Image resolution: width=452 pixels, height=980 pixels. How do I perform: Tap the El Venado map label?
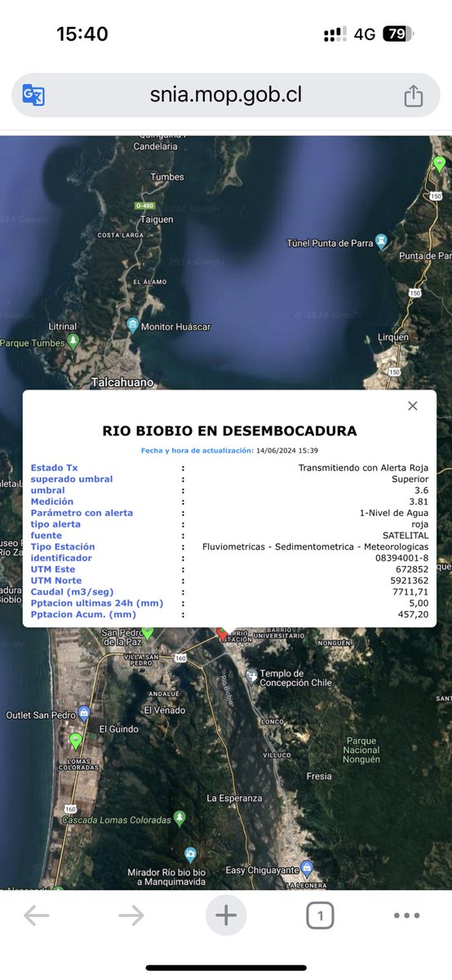[x=165, y=710]
